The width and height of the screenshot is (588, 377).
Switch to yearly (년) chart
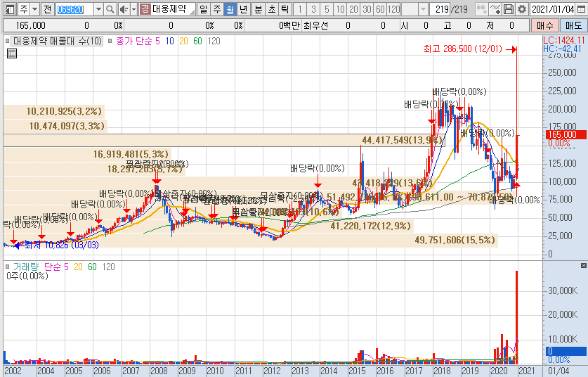[244, 9]
